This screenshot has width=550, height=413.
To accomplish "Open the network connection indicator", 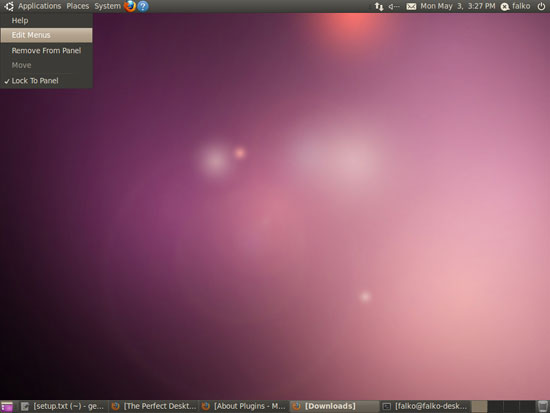I will 379,6.
